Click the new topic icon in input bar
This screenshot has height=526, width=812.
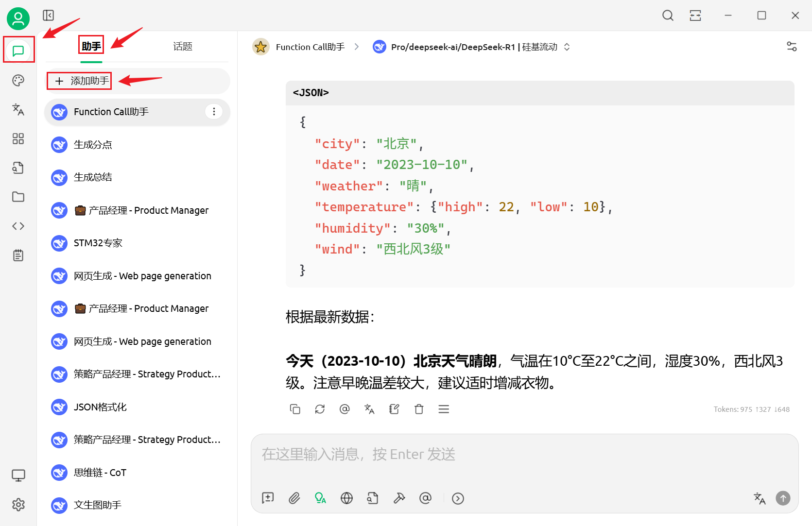pos(268,498)
